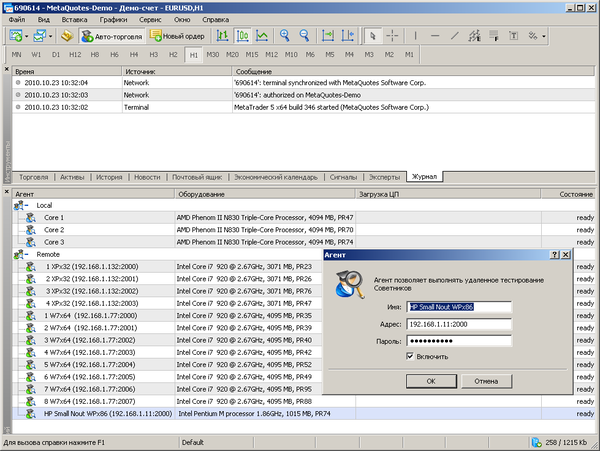Open the Файл menu
This screenshot has height=451, width=600.
[x=17, y=20]
